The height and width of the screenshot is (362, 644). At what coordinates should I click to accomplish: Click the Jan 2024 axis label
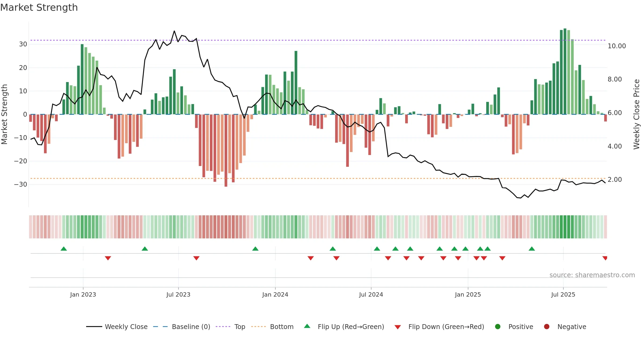click(275, 295)
